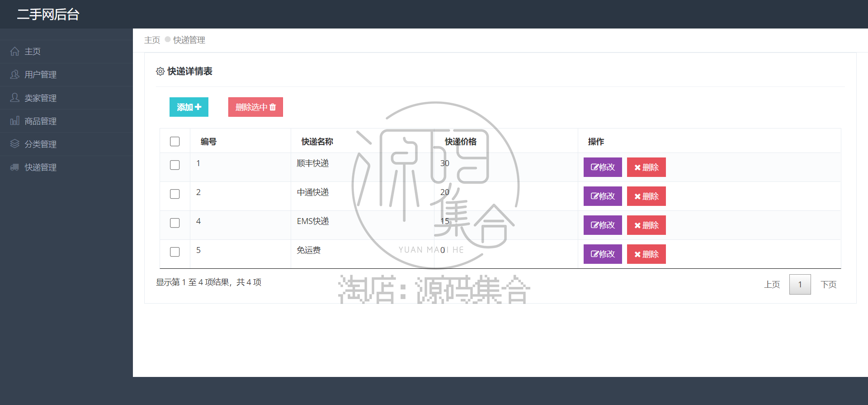Click the 删除选中 delete selected button
Viewport: 868px width, 405px height.
255,107
